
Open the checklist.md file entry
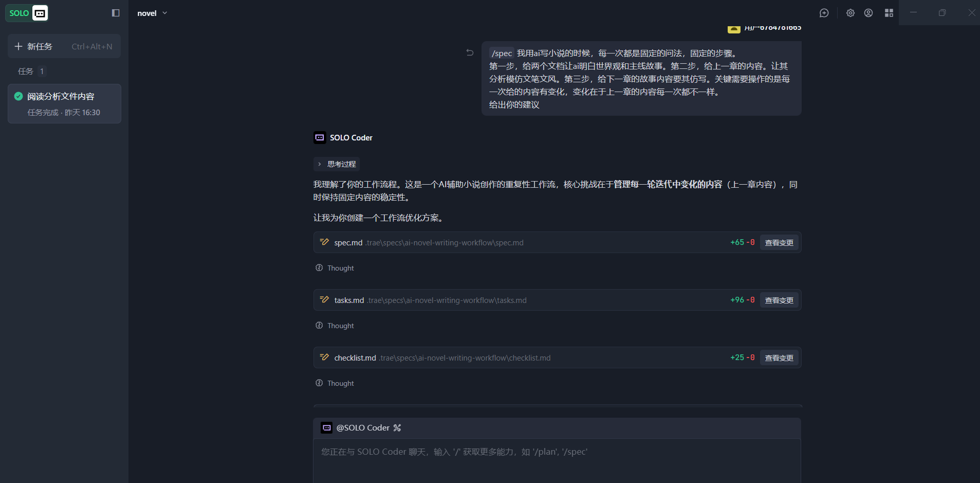355,358
